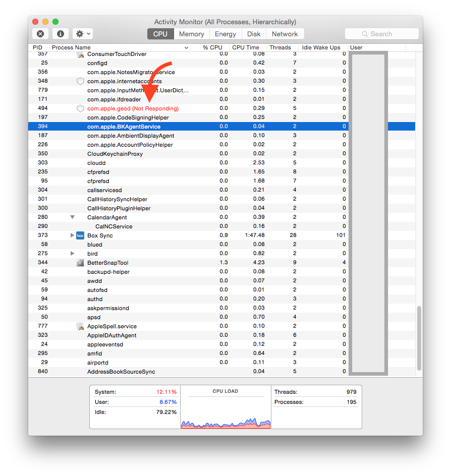Select the amfid process row

pos(221,353)
